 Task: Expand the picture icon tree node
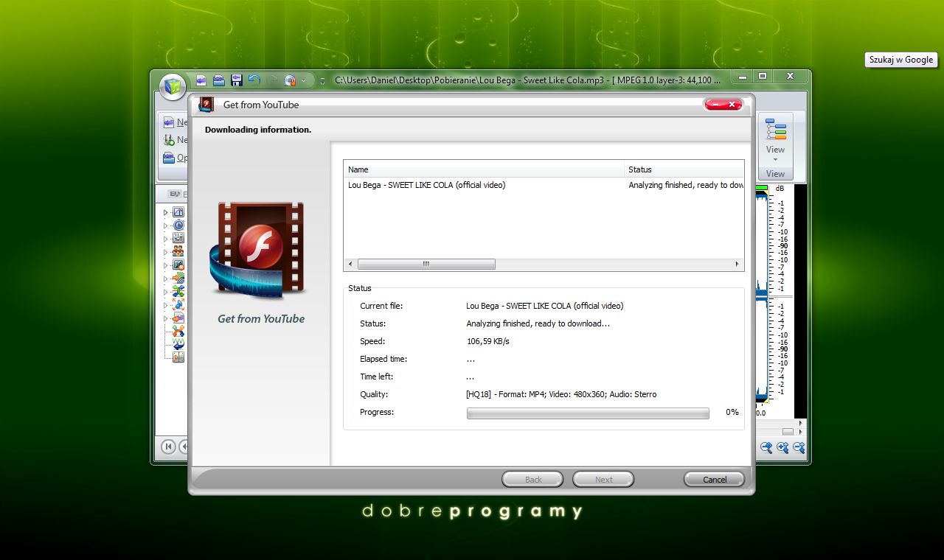coord(165,265)
